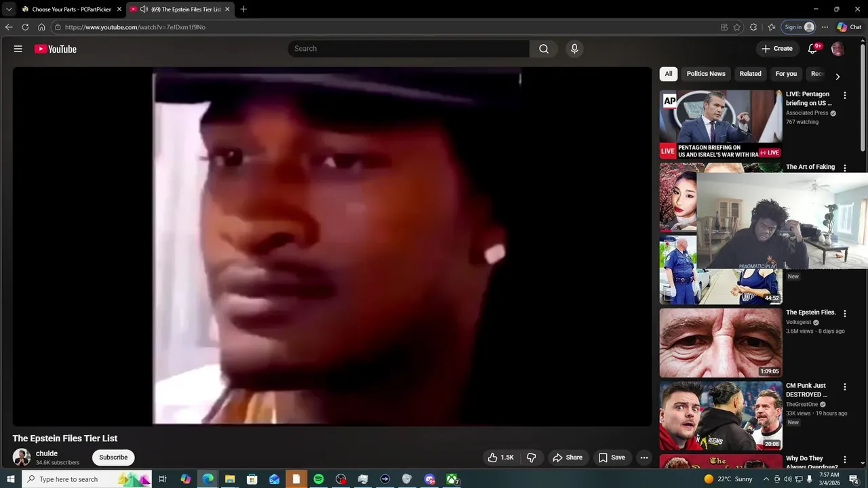Click the Create button
The height and width of the screenshot is (488, 868).
pos(777,49)
